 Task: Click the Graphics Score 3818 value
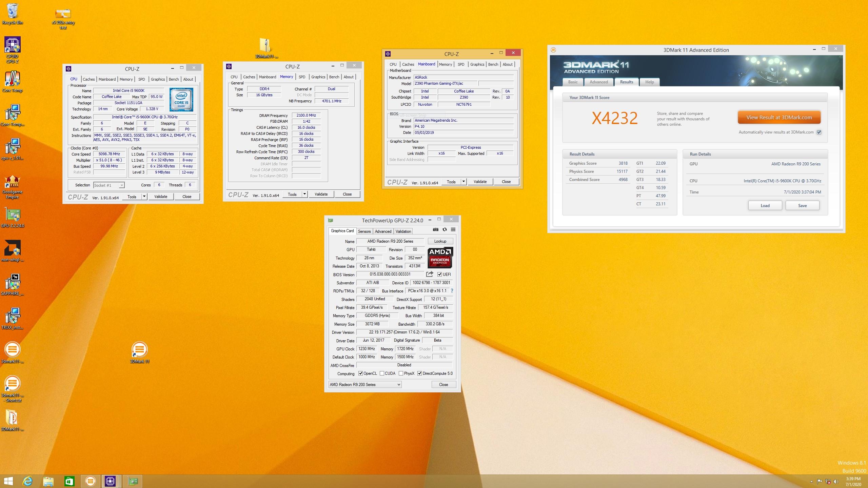(623, 163)
